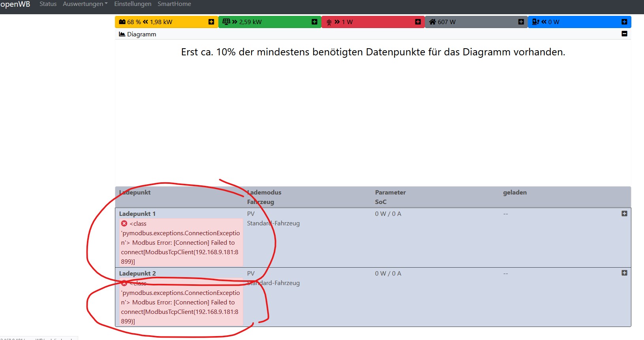Click the 1 W grid power value
644x340 pixels.
(347, 22)
